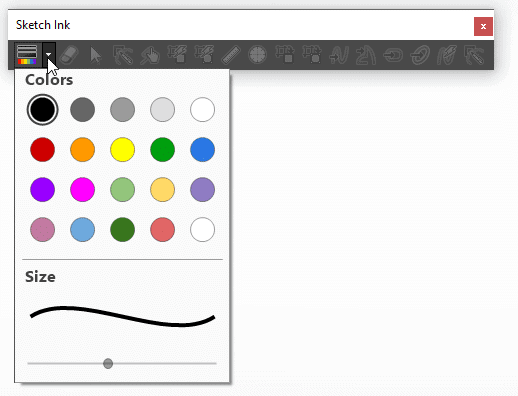
Task: Click the Colors heading
Action: pyautogui.click(x=49, y=80)
